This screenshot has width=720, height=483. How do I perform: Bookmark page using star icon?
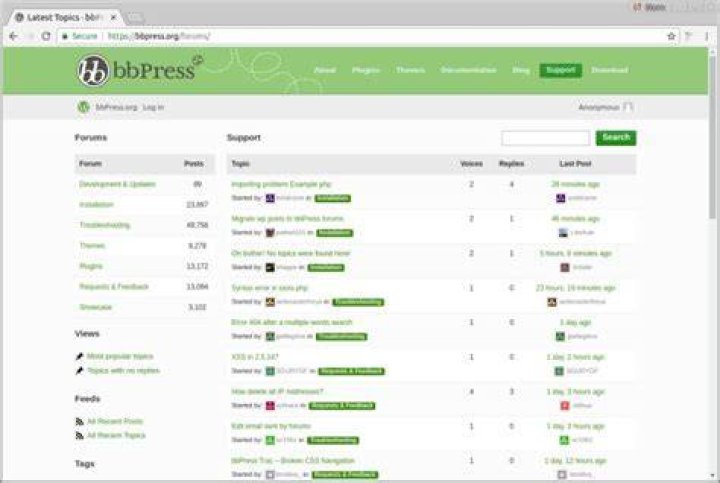(x=671, y=36)
